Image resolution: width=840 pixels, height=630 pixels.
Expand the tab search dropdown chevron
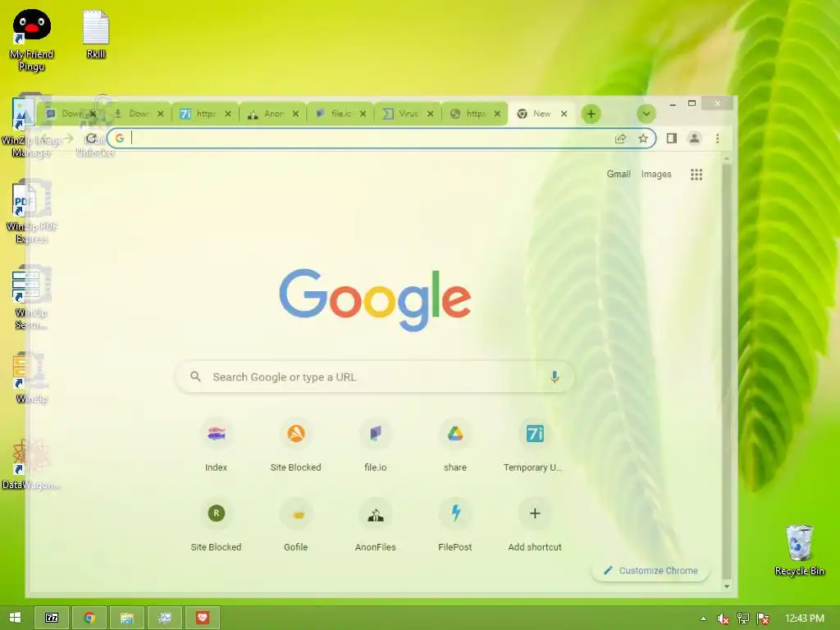tap(646, 113)
